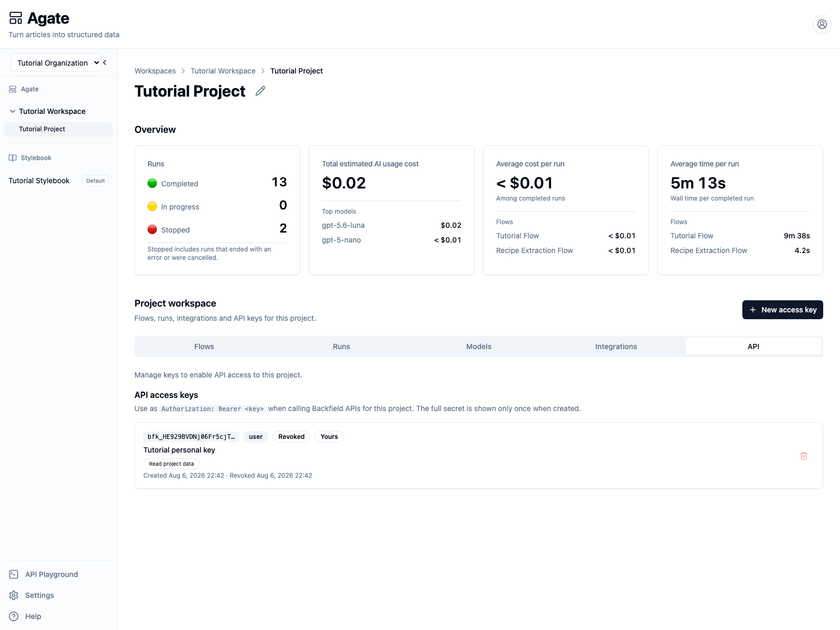Click the Authorization: Bearer <key> code snippet
Image resolution: width=840 pixels, height=630 pixels.
tap(213, 409)
